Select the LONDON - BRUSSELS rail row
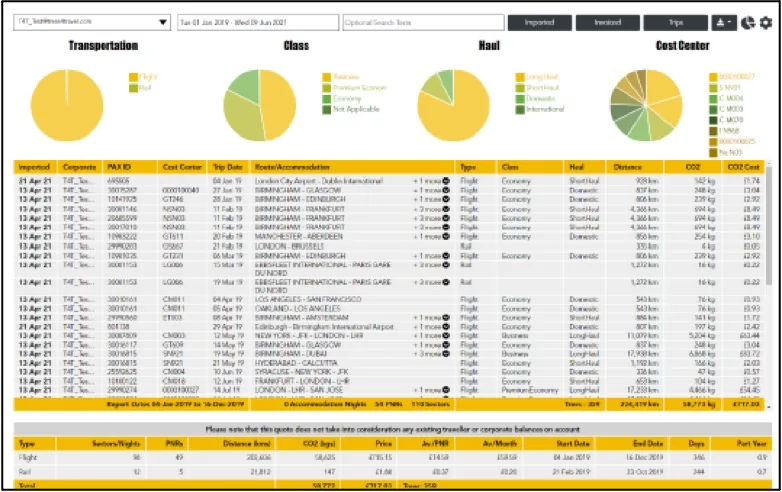Image resolution: width=782 pixels, height=492 pixels. tap(389, 246)
